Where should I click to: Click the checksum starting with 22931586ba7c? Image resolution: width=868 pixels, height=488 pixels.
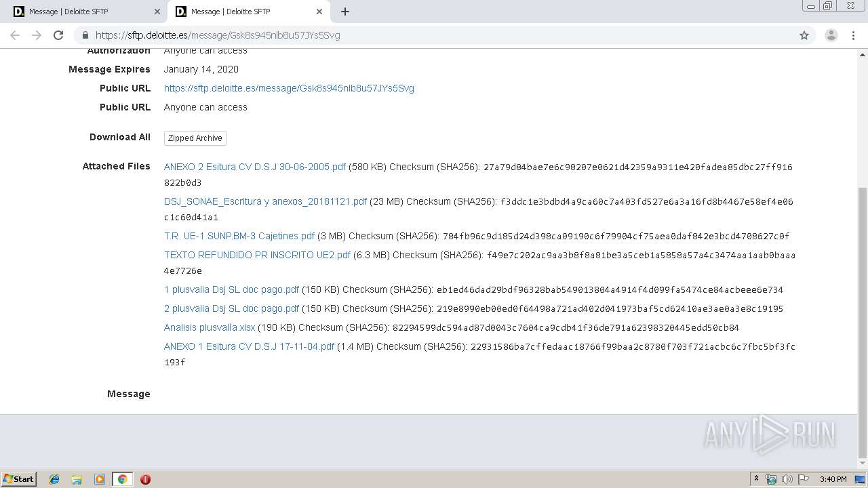pos(479,354)
